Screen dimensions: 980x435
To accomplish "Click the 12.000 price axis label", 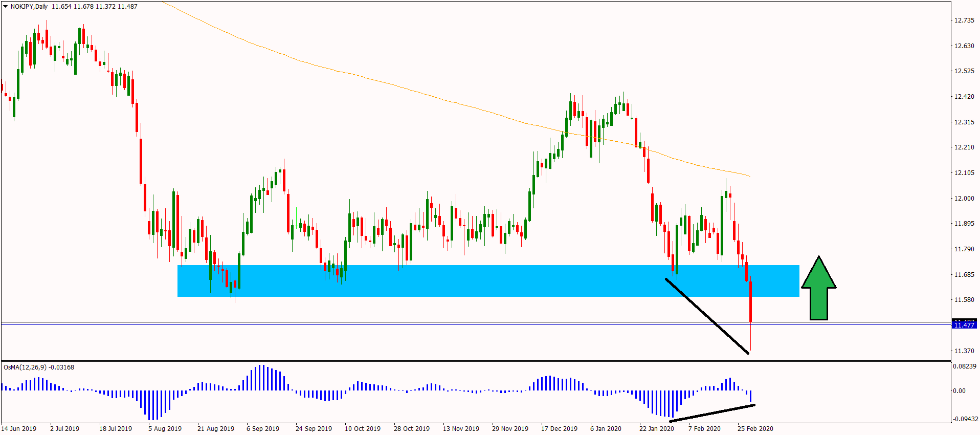I will (x=964, y=199).
